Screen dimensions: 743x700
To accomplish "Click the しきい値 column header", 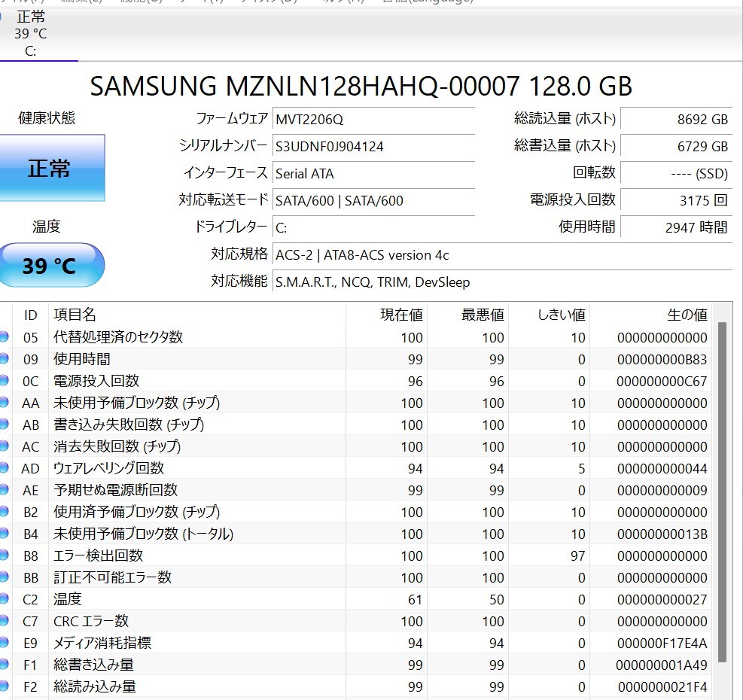I will coord(562,315).
